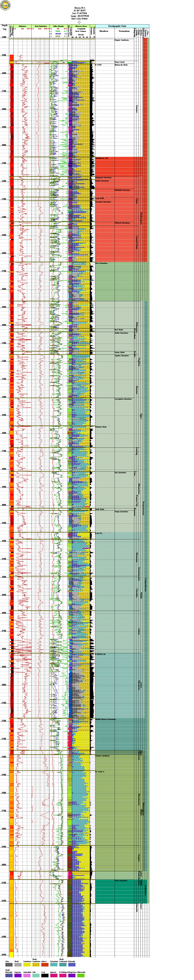
Task: Click the 'B STNC' member label
Action: coord(99,65)
